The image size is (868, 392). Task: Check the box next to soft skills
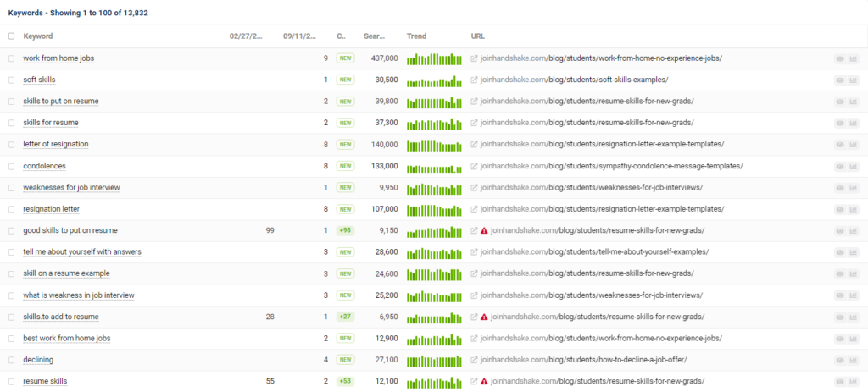[x=11, y=80]
